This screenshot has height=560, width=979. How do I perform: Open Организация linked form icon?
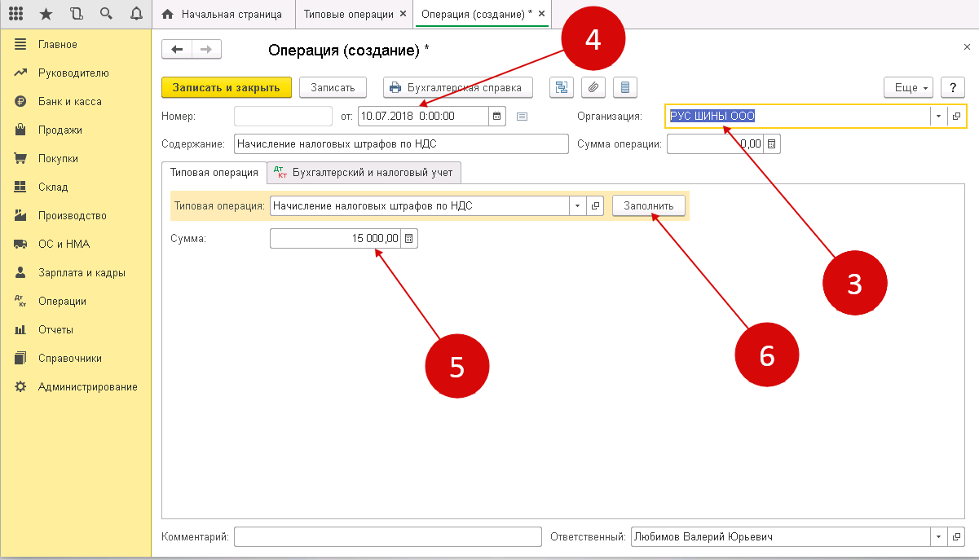tap(956, 116)
